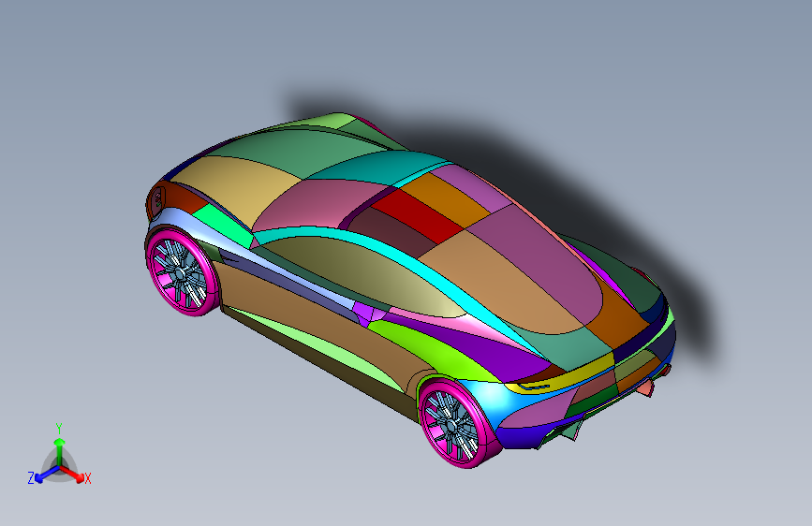Image resolution: width=812 pixels, height=526 pixels.
Task: Select the rear wheel with the magenta rim
Action: coord(458,423)
